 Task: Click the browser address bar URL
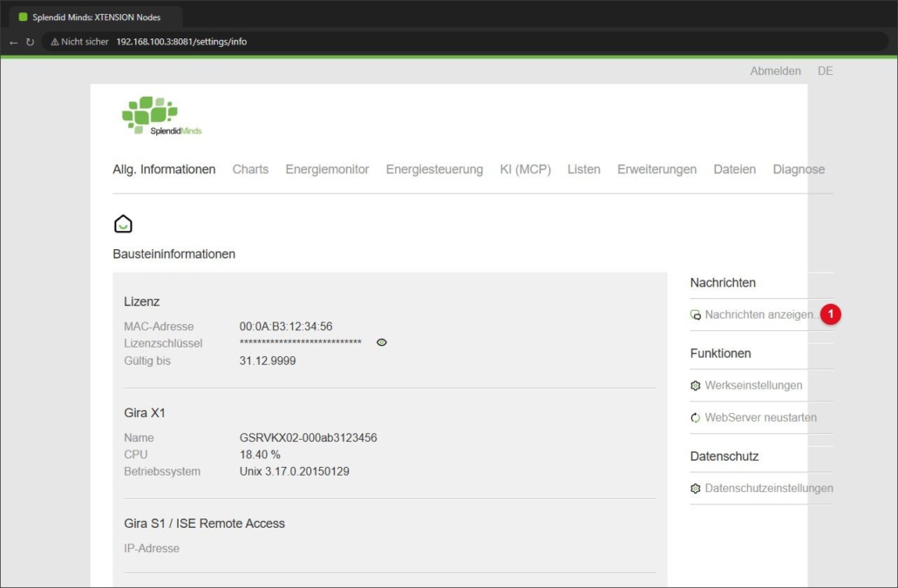coord(181,42)
